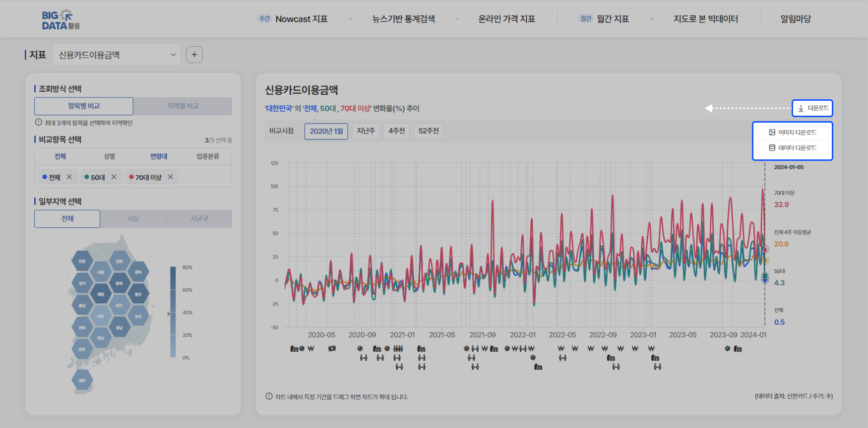This screenshot has height=428, width=868.
Task: Click the four-people event icon near 2021-01
Action: (398, 349)
